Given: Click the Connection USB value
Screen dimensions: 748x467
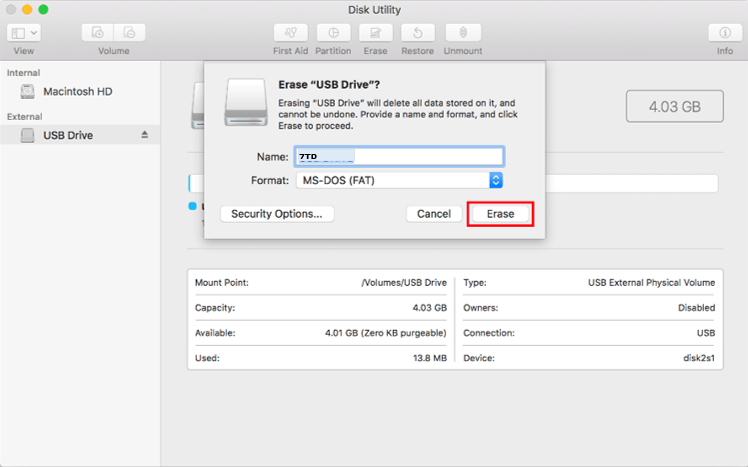Looking at the screenshot, I should (706, 333).
